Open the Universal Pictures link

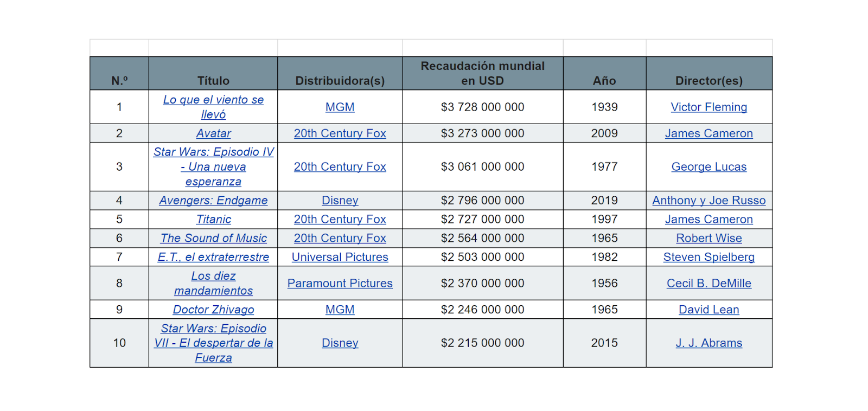click(x=340, y=257)
